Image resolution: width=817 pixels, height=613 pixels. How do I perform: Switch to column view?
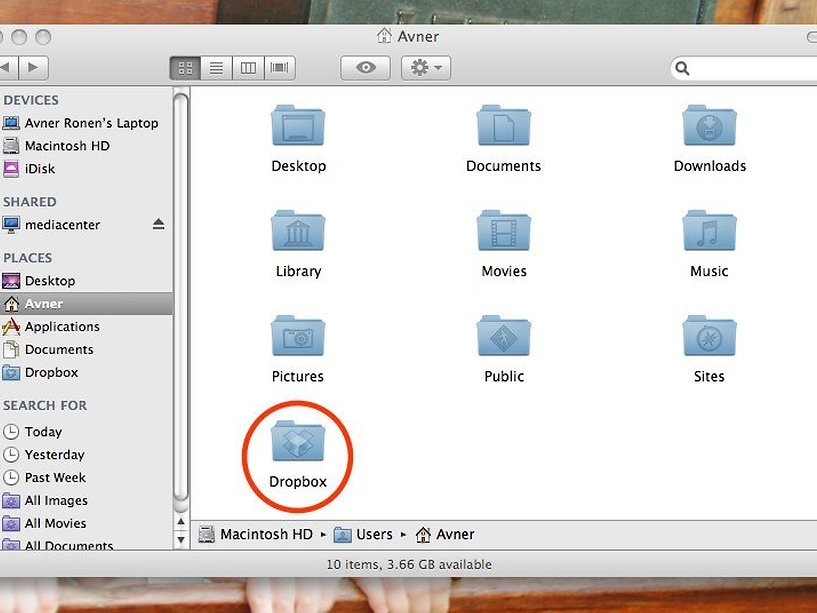tap(249, 68)
